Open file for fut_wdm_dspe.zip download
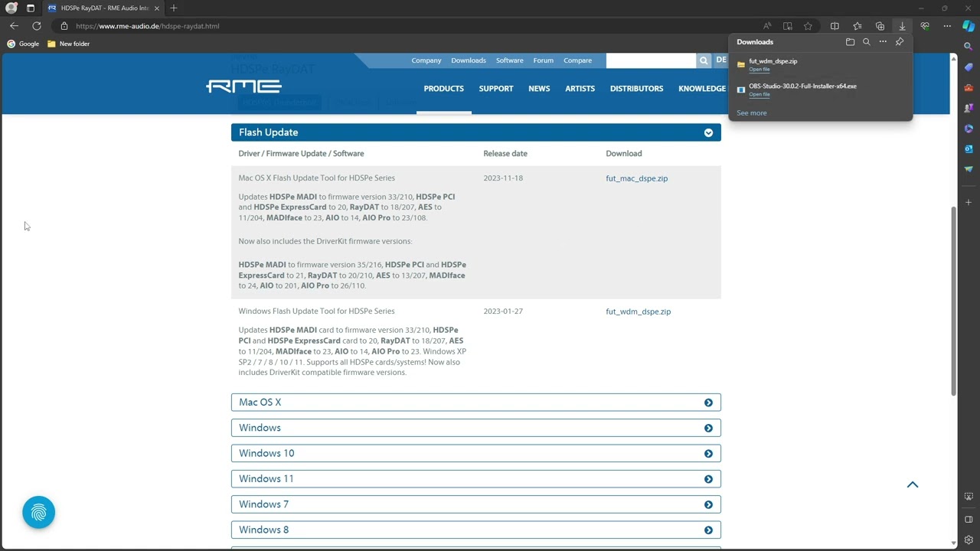The height and width of the screenshot is (551, 980). click(759, 70)
